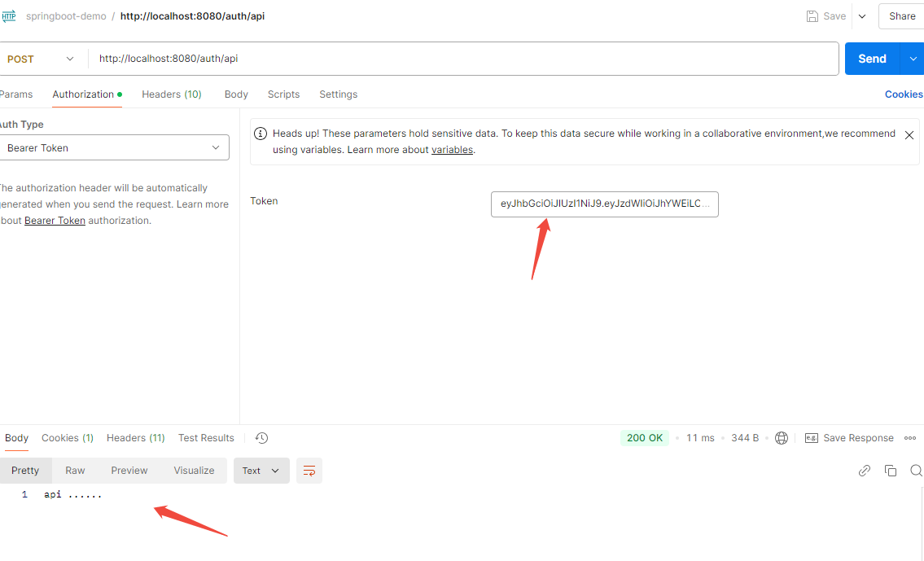Follow the variables link in banner
924x561 pixels.
(452, 150)
